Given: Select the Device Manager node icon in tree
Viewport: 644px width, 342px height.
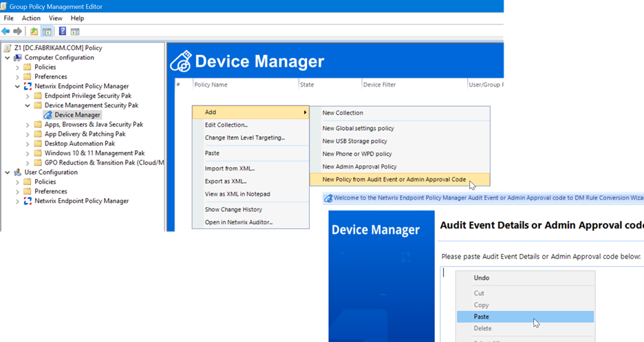Looking at the screenshot, I should [x=47, y=115].
